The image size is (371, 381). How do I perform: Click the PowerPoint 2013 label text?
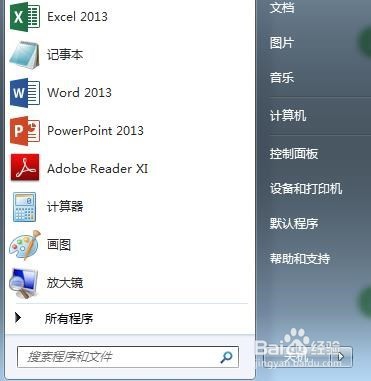(95, 131)
